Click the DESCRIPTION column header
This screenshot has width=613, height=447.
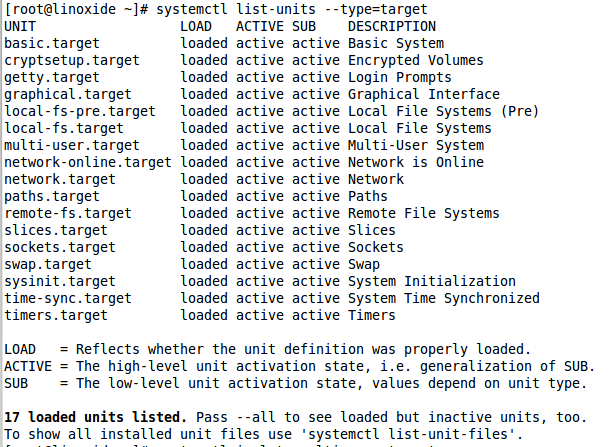point(394,26)
